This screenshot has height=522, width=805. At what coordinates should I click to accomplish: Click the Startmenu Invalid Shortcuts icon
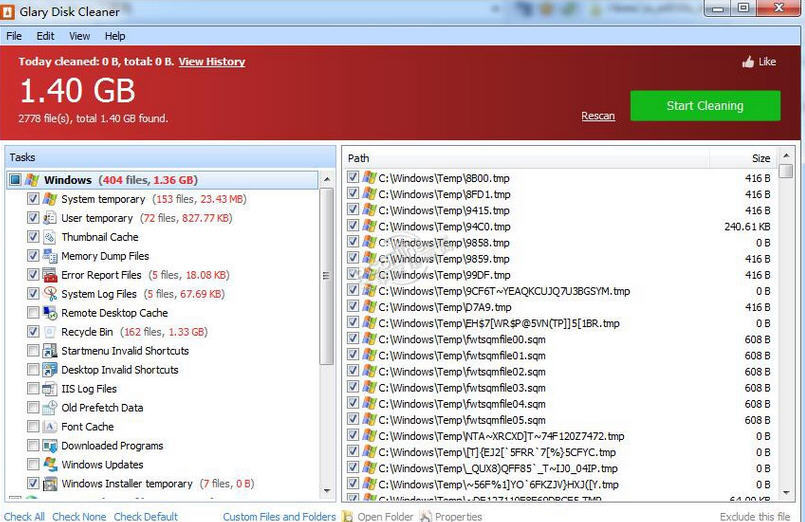click(50, 351)
